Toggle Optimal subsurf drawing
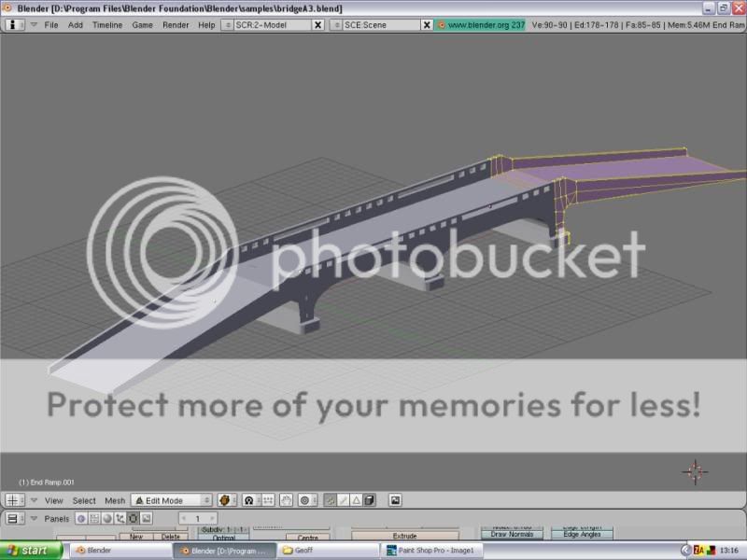This screenshot has width=747, height=560. (226, 538)
